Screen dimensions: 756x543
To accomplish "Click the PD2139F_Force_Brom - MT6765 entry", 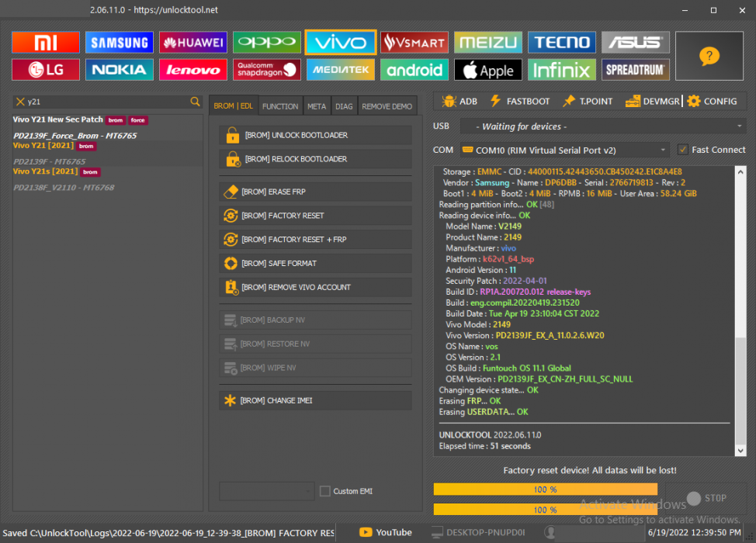I will click(x=75, y=136).
